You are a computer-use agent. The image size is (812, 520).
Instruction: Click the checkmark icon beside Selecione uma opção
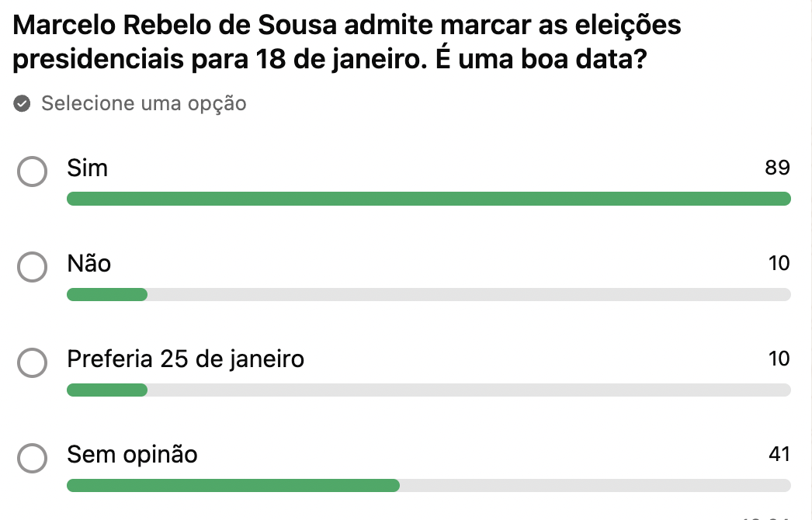(x=23, y=104)
